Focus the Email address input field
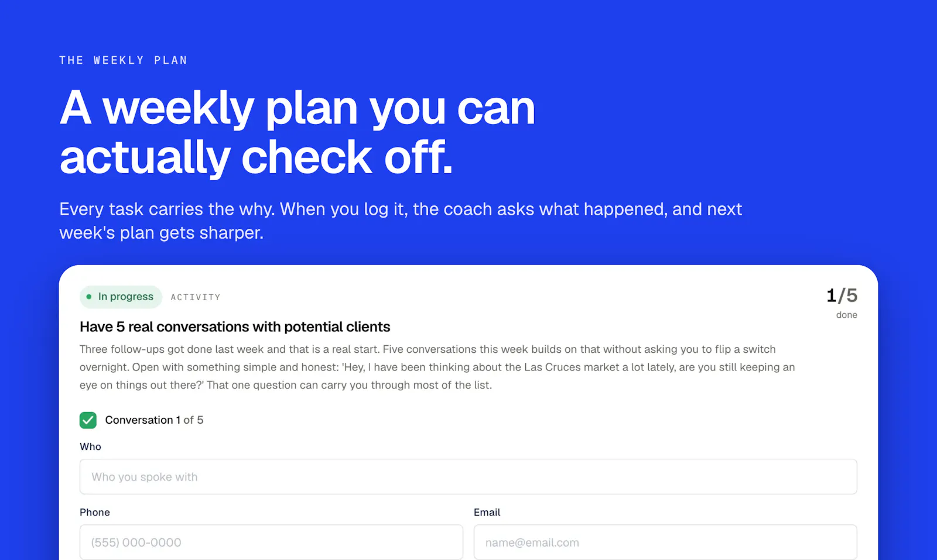This screenshot has width=937, height=560. tap(665, 542)
